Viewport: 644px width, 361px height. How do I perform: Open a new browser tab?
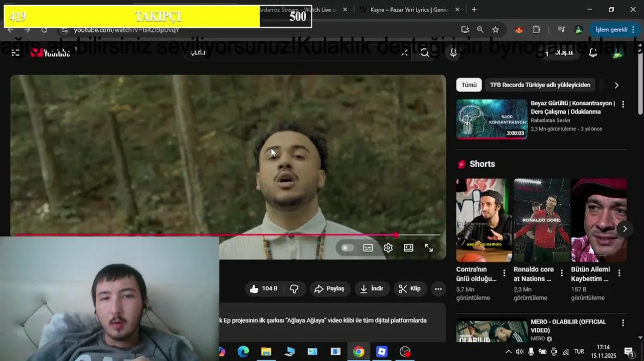(x=474, y=10)
